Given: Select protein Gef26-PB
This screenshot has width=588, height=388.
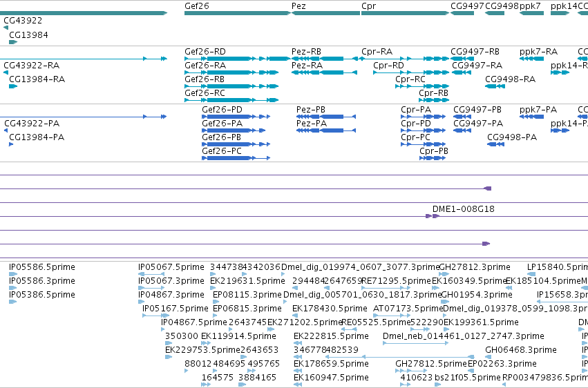Looking at the screenshot, I should coord(221,137).
